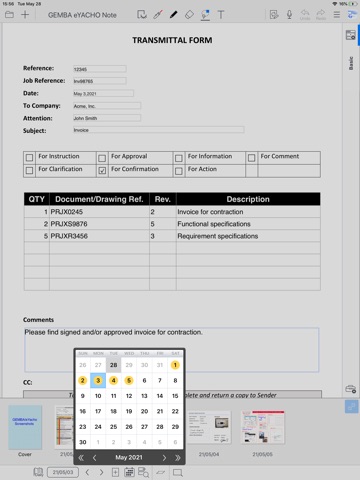Check the For Clarification checkbox

[29, 170]
